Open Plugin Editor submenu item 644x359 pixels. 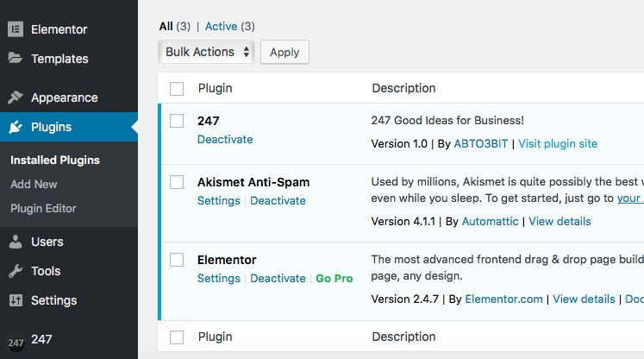pos(43,208)
